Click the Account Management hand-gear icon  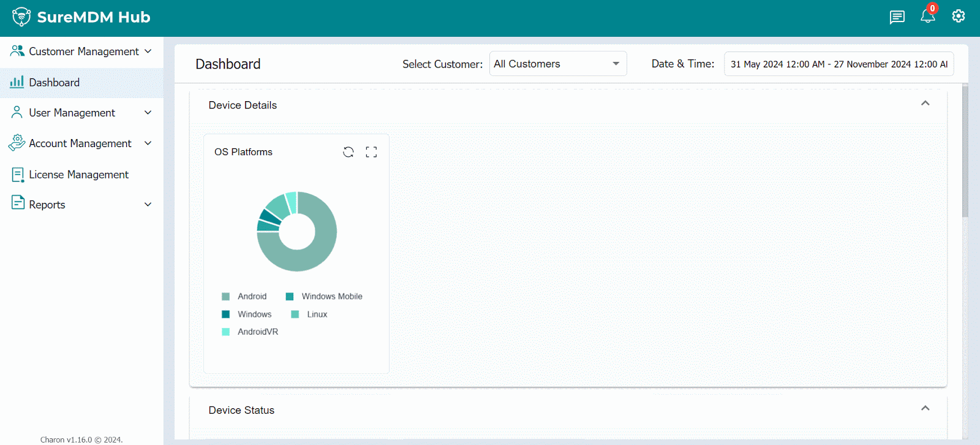[x=17, y=143]
